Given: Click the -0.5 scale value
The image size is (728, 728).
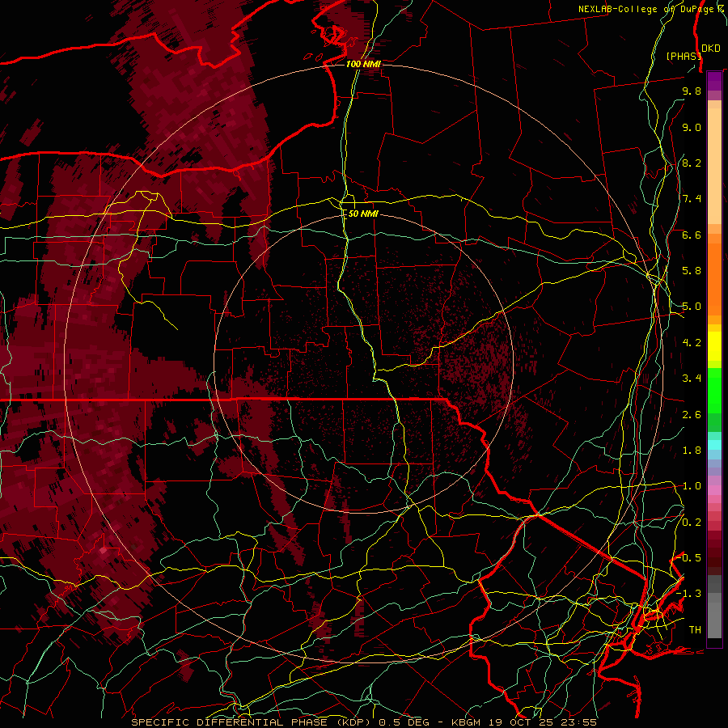Looking at the screenshot, I should pos(689,558).
